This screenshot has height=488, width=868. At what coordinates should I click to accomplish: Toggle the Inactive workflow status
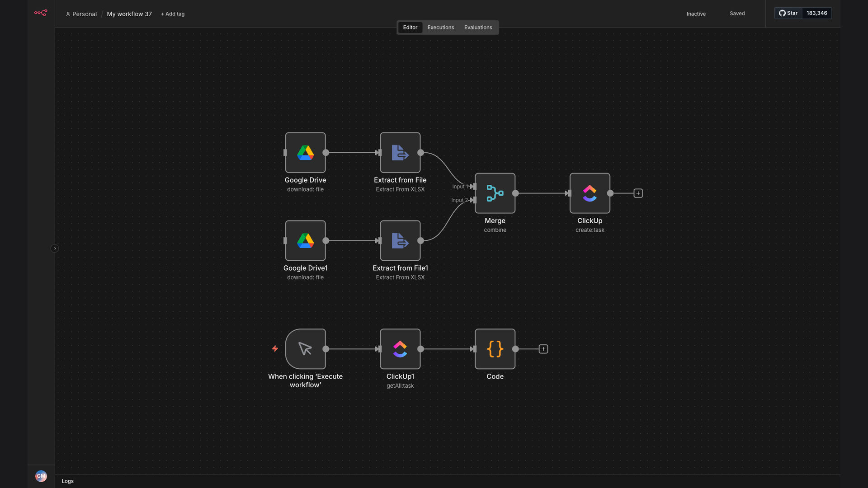(x=696, y=14)
